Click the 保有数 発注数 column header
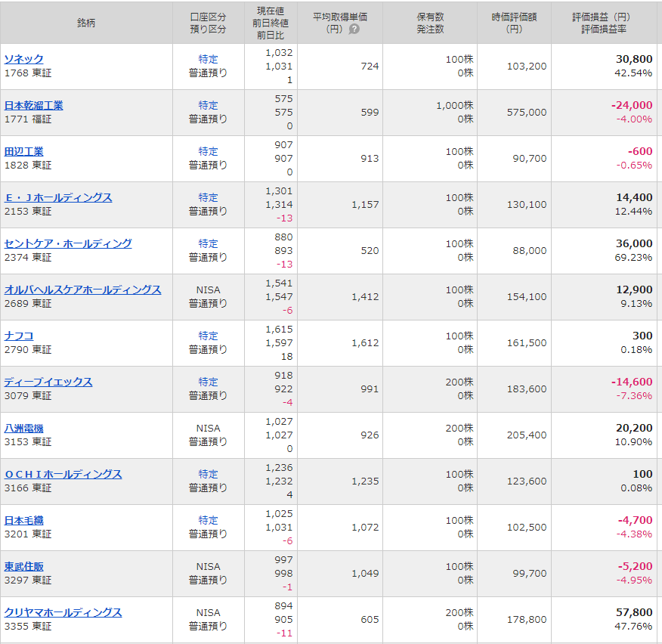 (x=430, y=23)
